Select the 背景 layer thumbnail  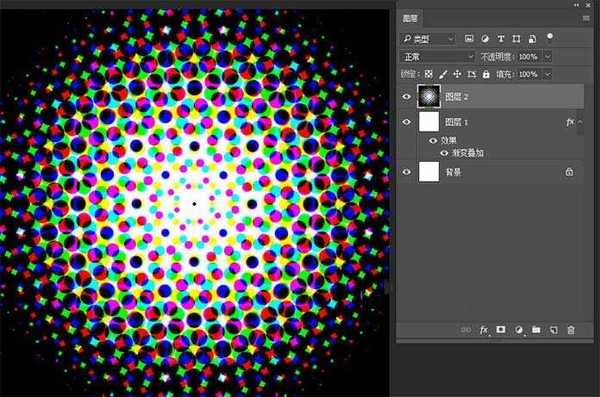point(429,172)
